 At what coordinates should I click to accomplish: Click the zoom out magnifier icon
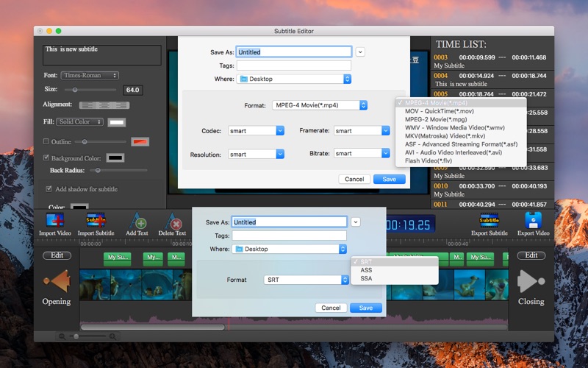coord(62,336)
